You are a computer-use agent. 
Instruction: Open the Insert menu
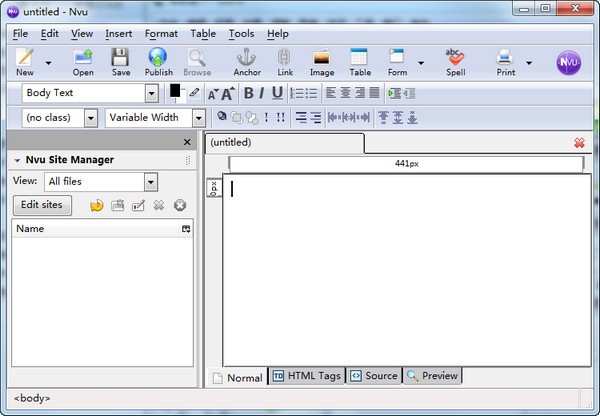[x=119, y=34]
